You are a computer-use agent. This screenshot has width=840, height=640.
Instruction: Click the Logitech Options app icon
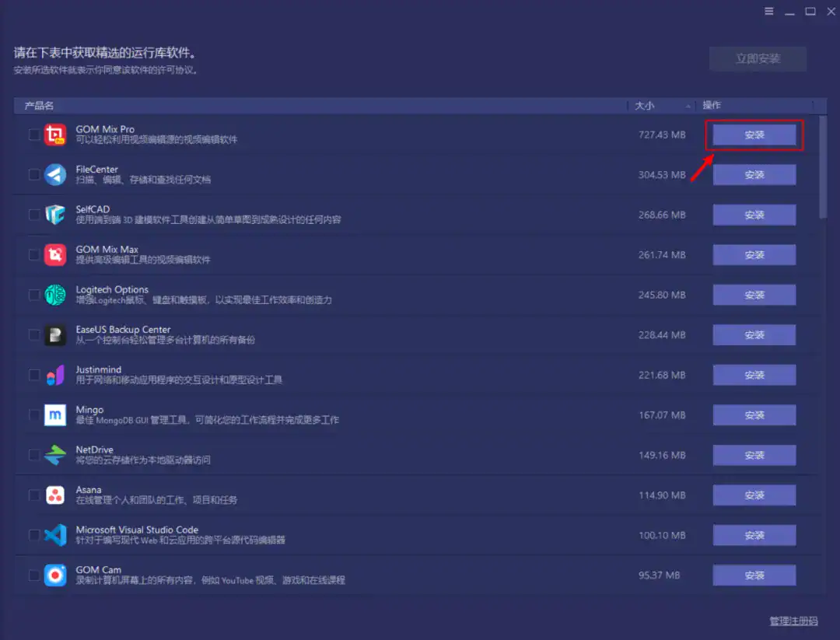coord(55,295)
